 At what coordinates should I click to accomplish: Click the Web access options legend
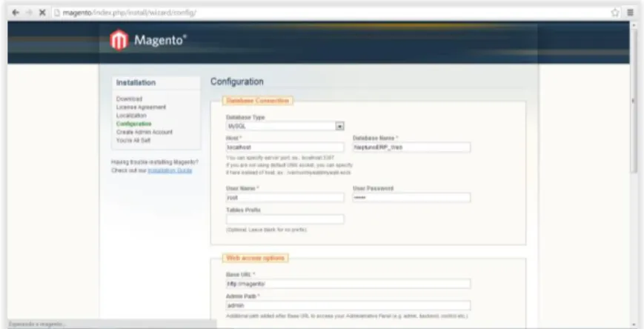(x=255, y=258)
